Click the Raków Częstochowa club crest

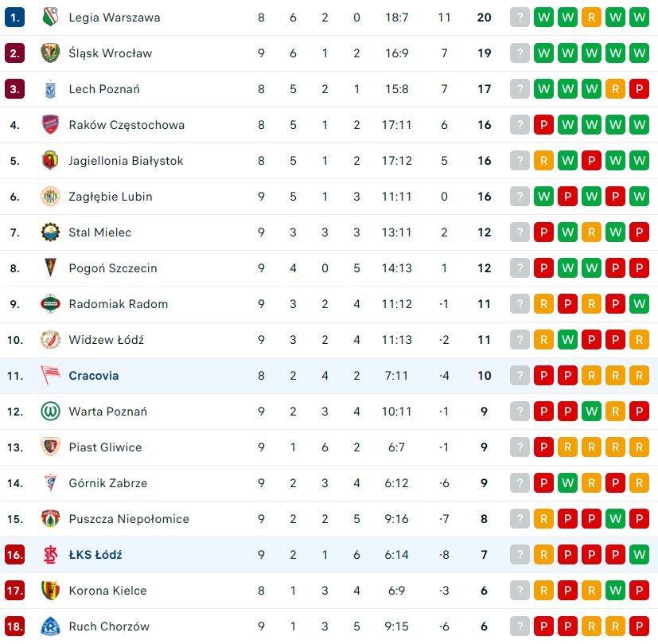(50, 125)
